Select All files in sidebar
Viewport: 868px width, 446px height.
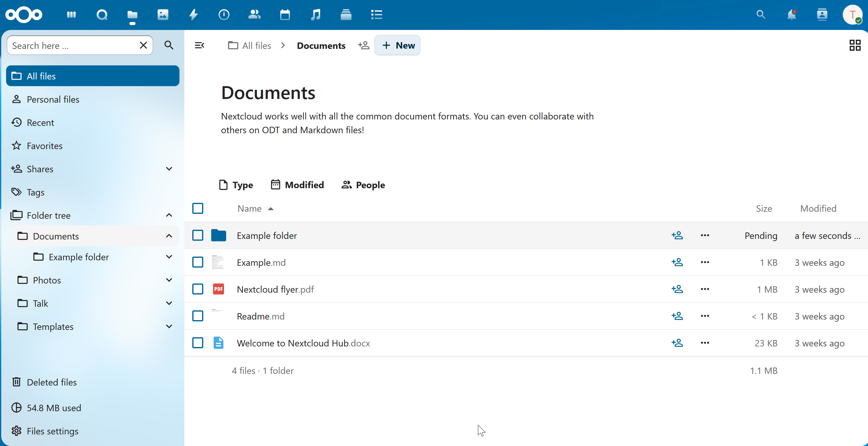pos(93,76)
